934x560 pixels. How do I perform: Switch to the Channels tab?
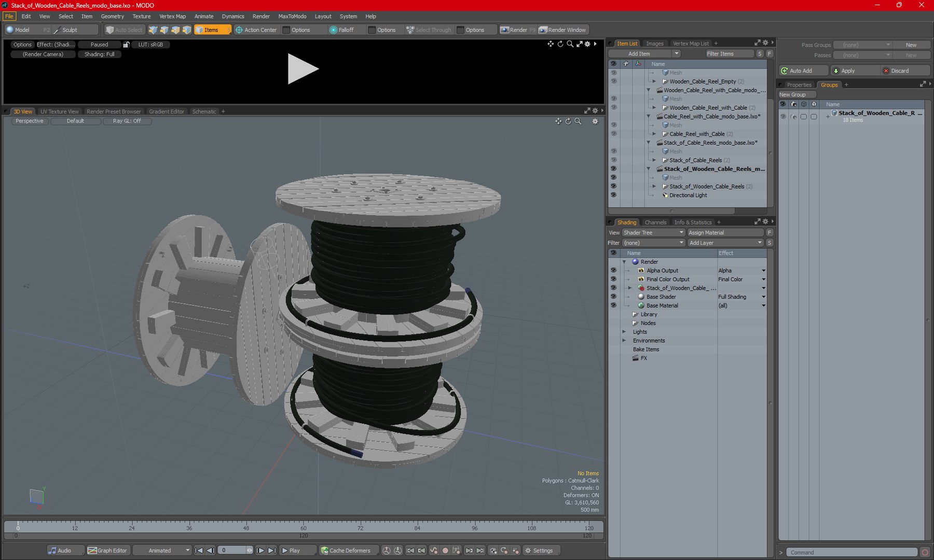click(655, 222)
